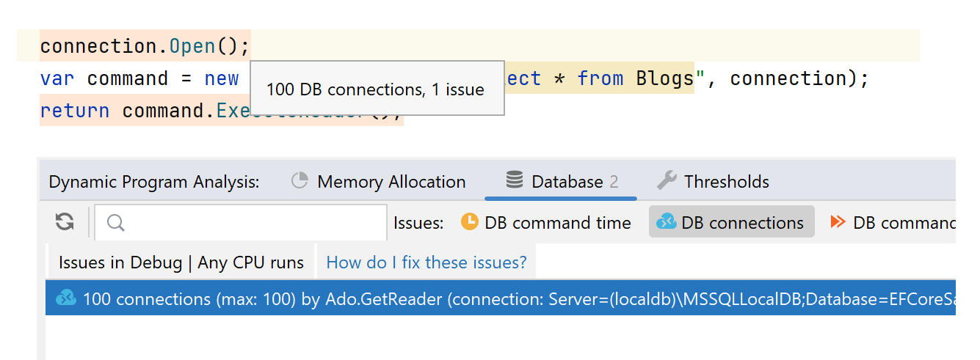Screen dimensions: 980x360
Task: Select the Database tab label
Action: tap(567, 182)
